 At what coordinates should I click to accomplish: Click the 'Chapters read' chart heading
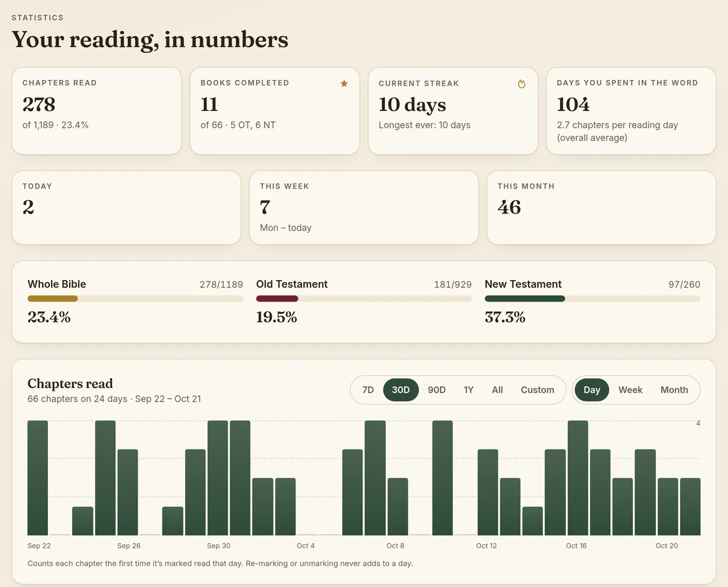click(70, 384)
